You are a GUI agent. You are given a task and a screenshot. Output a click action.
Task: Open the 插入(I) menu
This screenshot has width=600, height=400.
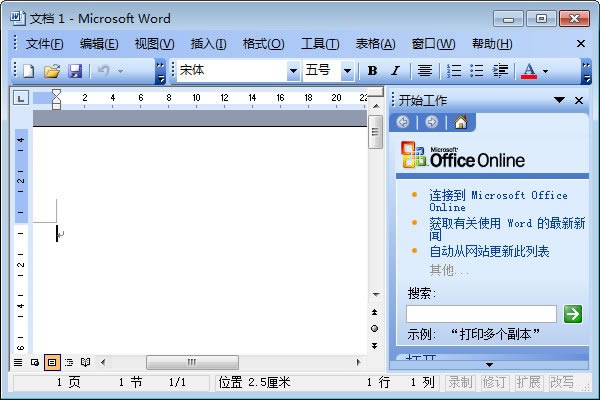[209, 44]
